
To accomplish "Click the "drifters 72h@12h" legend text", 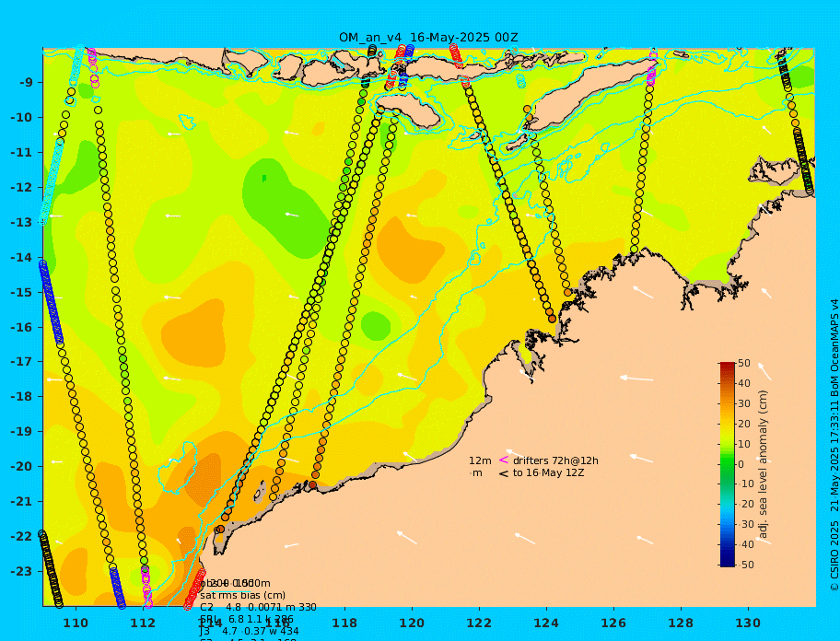I will [x=555, y=460].
